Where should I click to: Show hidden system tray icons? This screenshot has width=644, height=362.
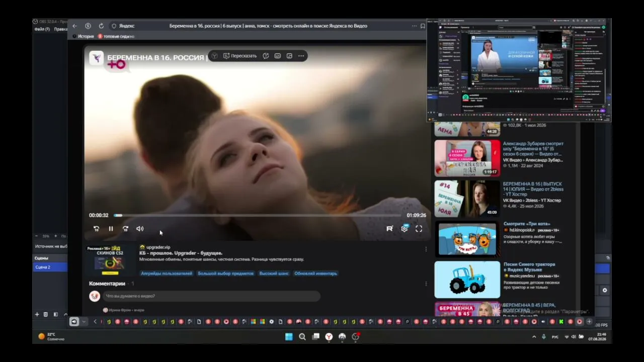tap(534, 337)
